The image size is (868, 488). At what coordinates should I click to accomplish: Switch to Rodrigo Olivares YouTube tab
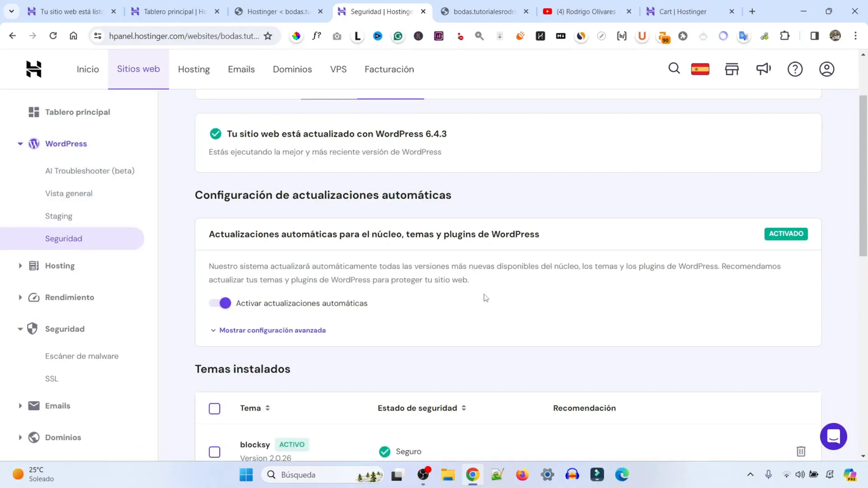click(x=586, y=11)
